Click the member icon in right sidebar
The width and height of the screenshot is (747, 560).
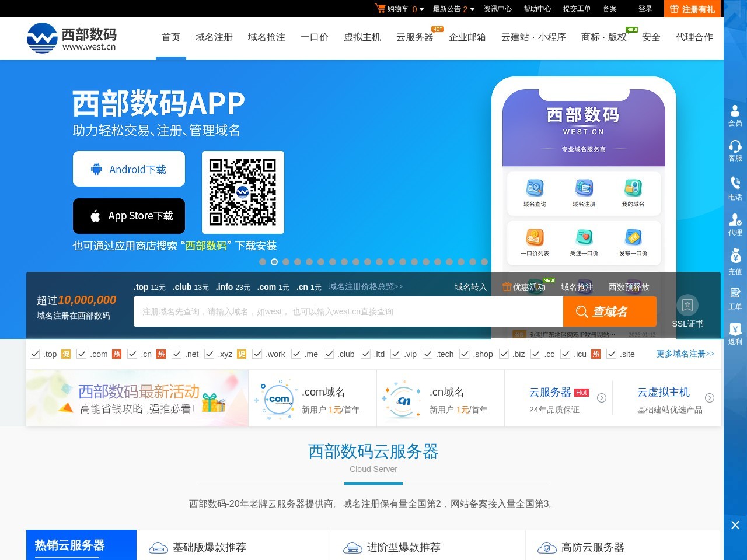coord(735,111)
